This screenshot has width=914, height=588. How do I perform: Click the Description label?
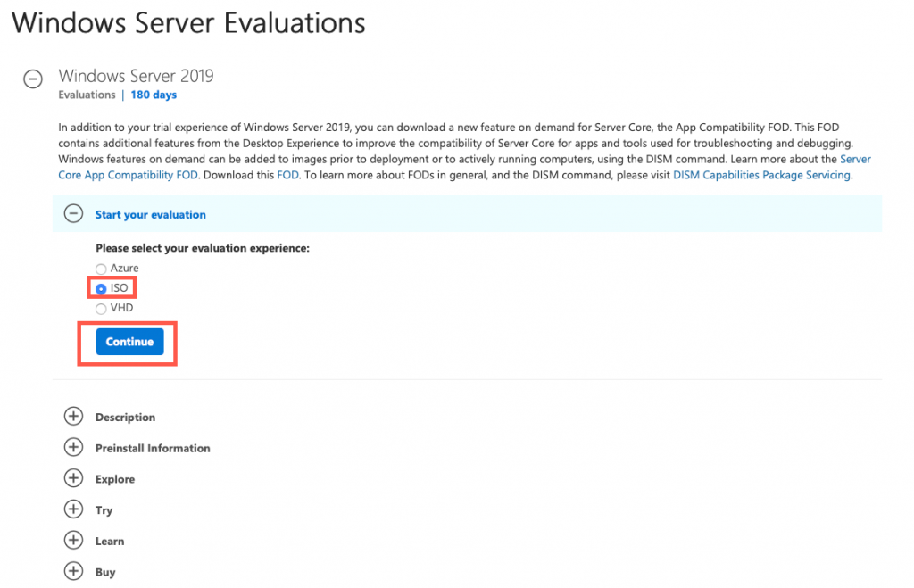(x=125, y=418)
